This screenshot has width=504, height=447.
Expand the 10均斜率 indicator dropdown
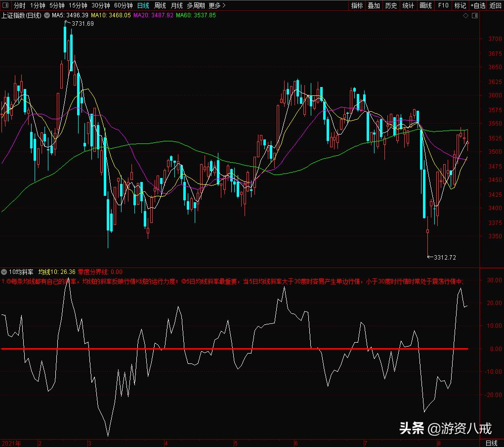pyautogui.click(x=4, y=272)
